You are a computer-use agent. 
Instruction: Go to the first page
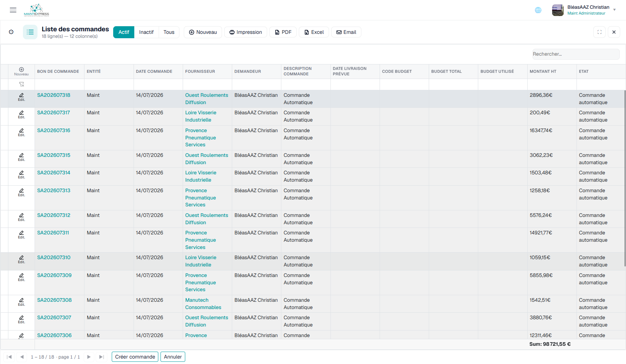click(x=9, y=357)
